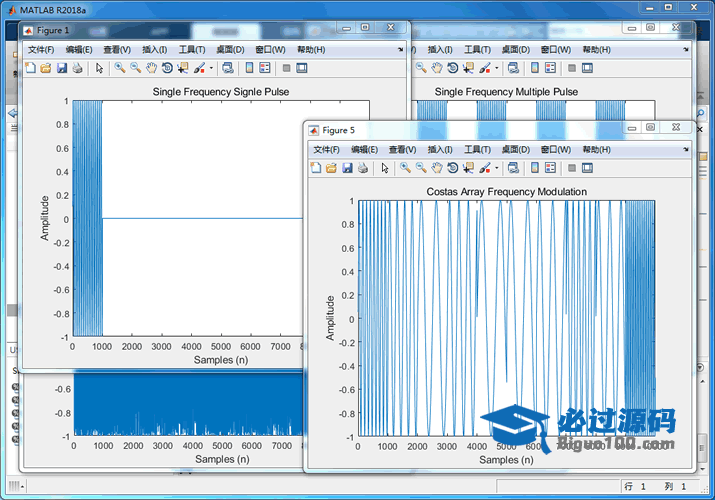Toggle Pan hand tool in Figure 1

(x=151, y=68)
